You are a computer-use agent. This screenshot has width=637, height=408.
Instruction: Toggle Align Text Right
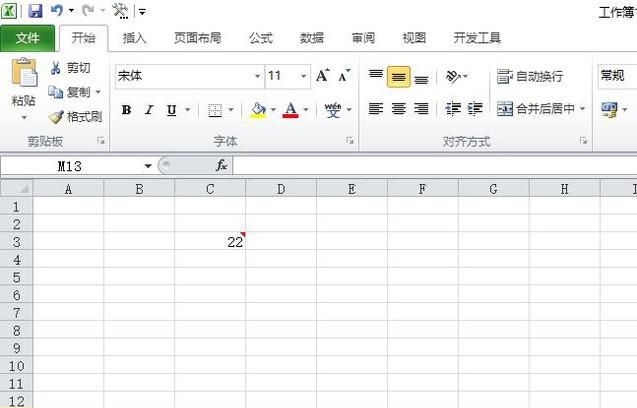coord(421,109)
